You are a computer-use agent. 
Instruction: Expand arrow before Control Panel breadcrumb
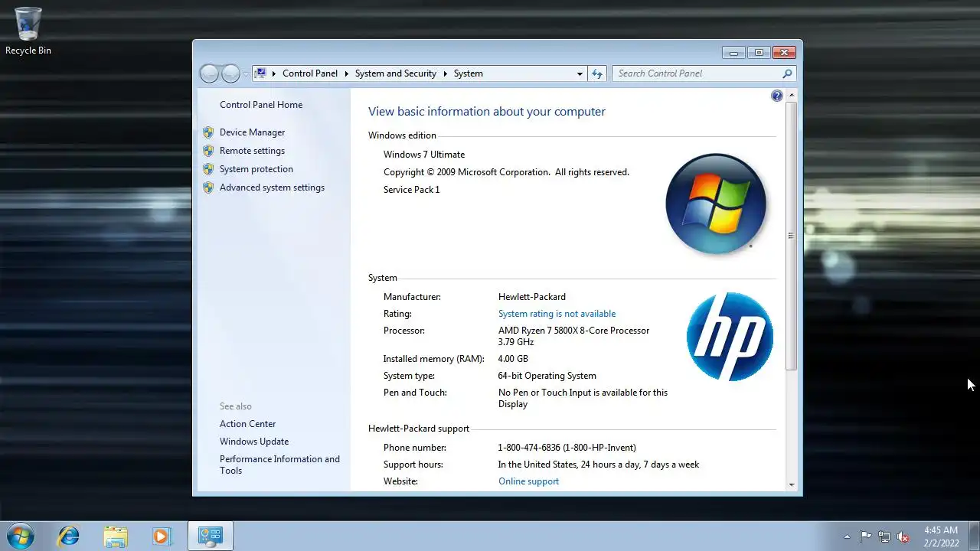pos(274,73)
